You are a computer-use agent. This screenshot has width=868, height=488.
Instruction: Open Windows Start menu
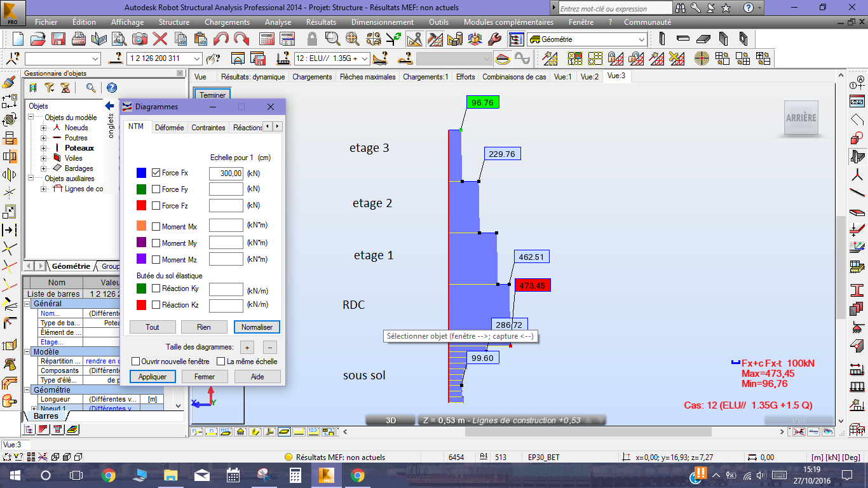pos(15,475)
